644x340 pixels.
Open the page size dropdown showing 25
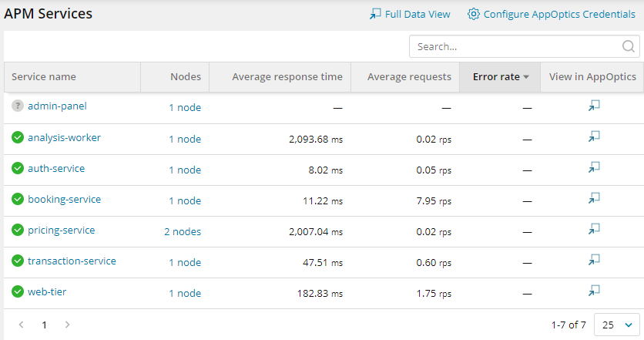tap(617, 325)
